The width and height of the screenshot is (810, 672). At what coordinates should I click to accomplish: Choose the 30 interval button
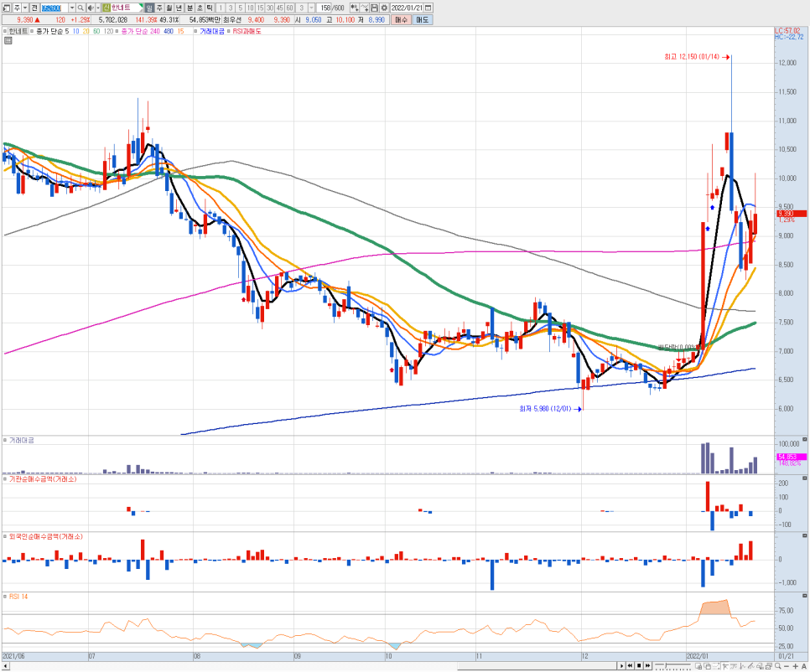click(270, 8)
